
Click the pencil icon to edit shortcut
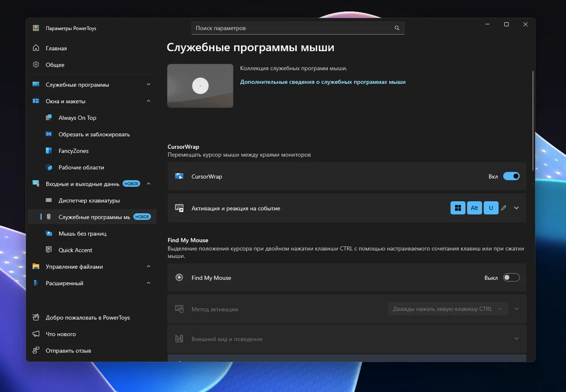click(x=504, y=208)
